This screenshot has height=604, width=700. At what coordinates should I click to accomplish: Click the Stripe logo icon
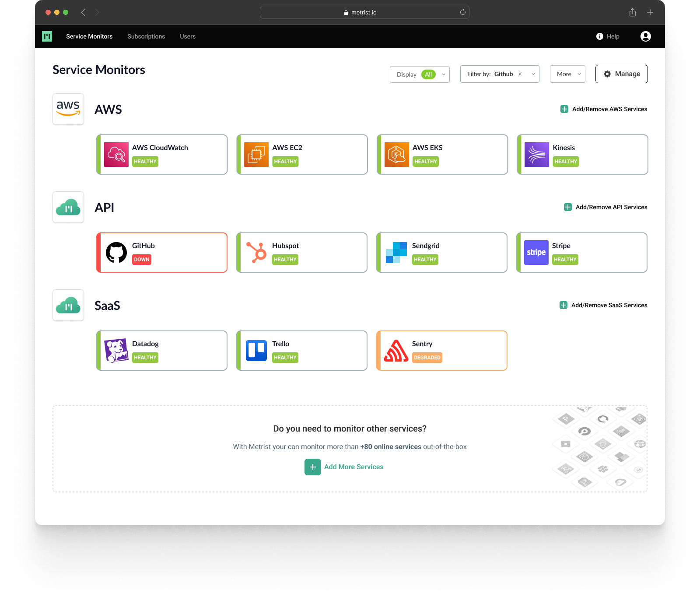[536, 253]
